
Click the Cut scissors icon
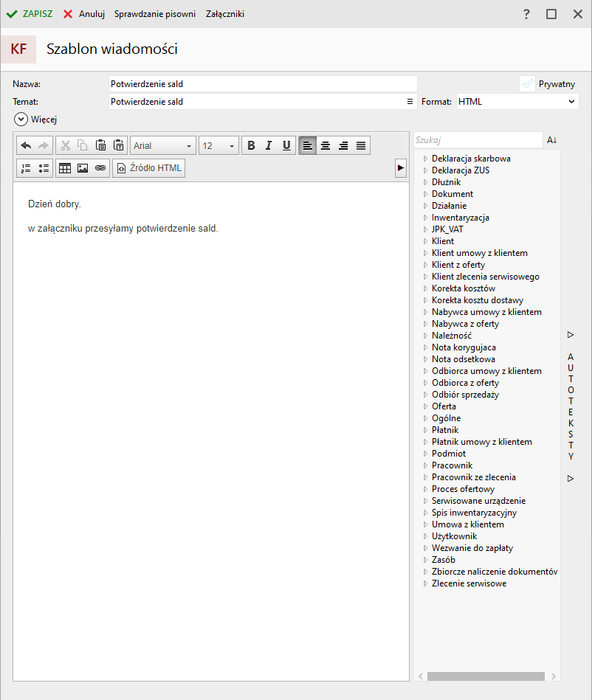[x=65, y=145]
